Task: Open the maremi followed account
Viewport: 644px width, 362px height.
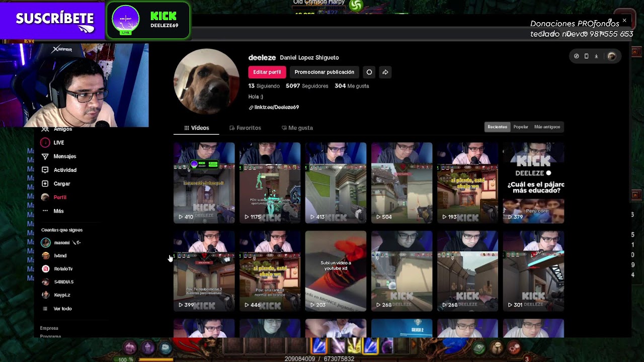Action: 61,243
